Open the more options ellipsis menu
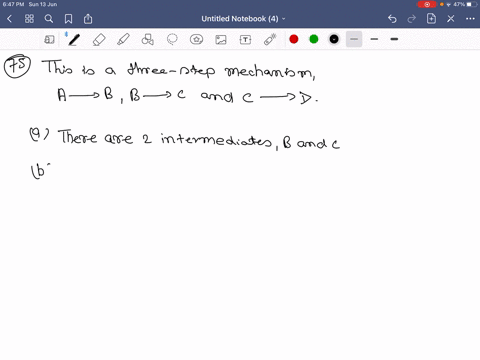480x360 pixels. click(x=470, y=19)
